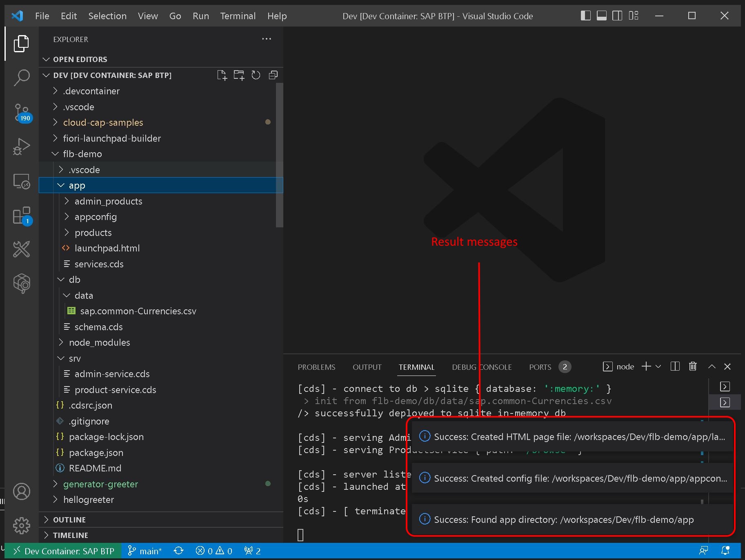
Task: Open the File menu
Action: pyautogui.click(x=42, y=16)
